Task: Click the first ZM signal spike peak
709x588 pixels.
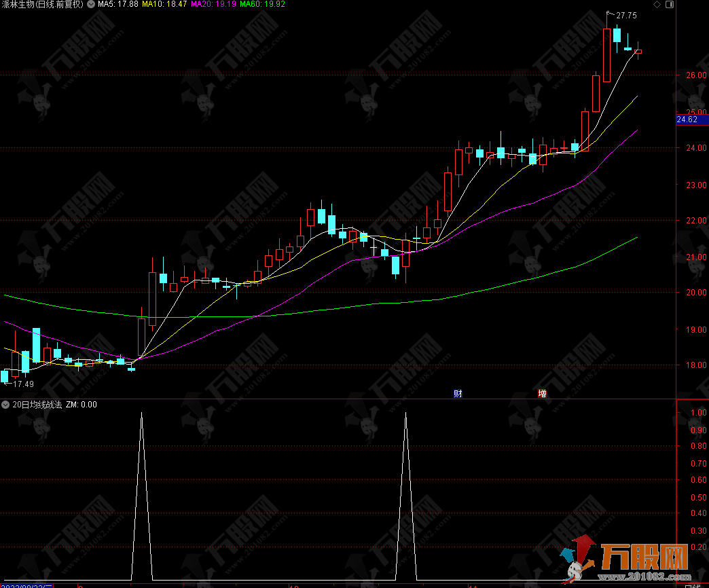Action: point(141,413)
